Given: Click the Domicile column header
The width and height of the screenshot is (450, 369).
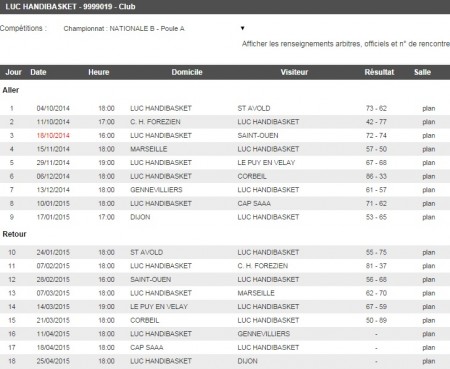Looking at the screenshot, I should [x=187, y=72].
